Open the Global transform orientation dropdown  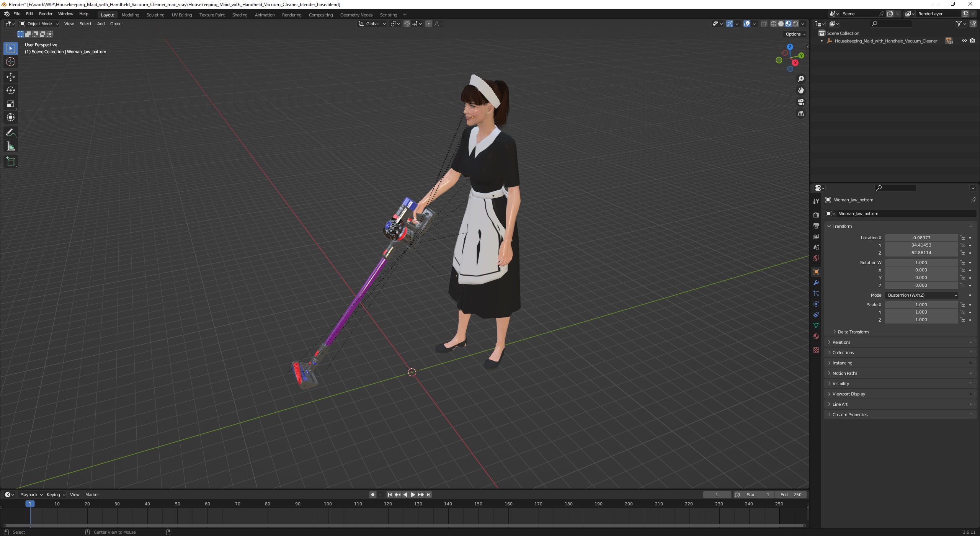tap(372, 24)
